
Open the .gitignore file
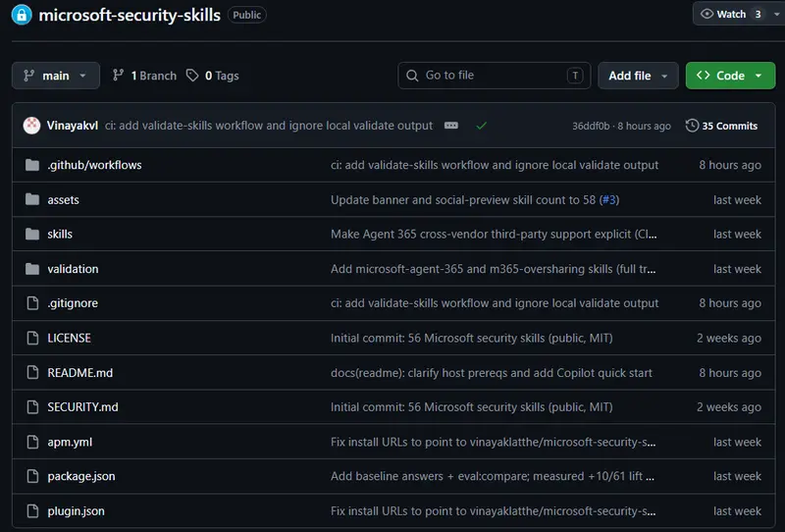(73, 303)
